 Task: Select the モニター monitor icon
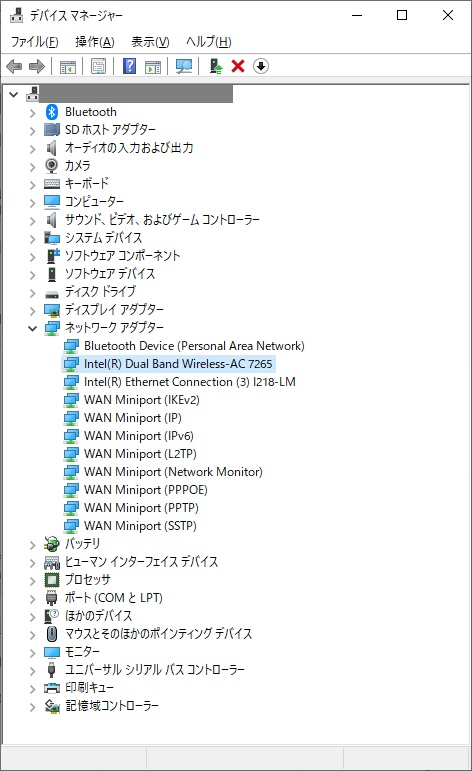click(x=52, y=652)
